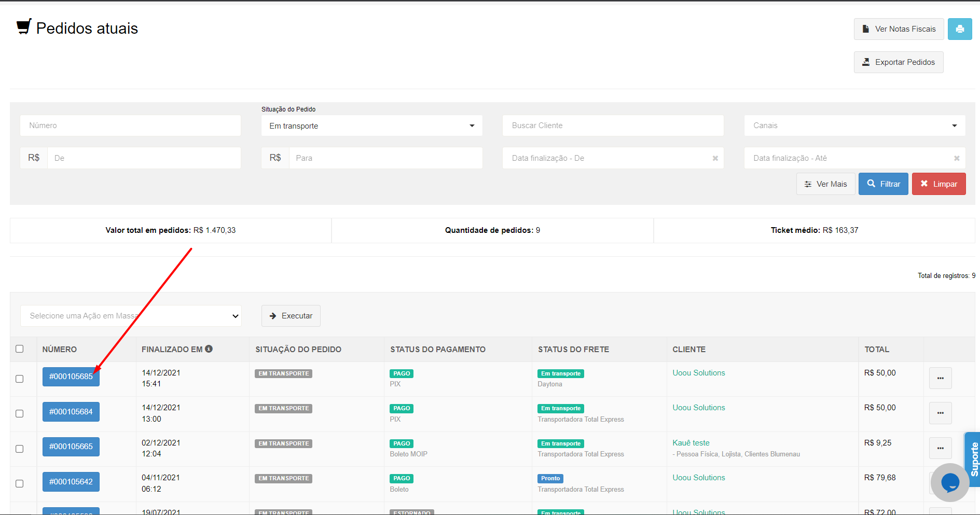980x515 pixels.
Task: Toggle the select-all orders checkbox
Action: [x=20, y=349]
